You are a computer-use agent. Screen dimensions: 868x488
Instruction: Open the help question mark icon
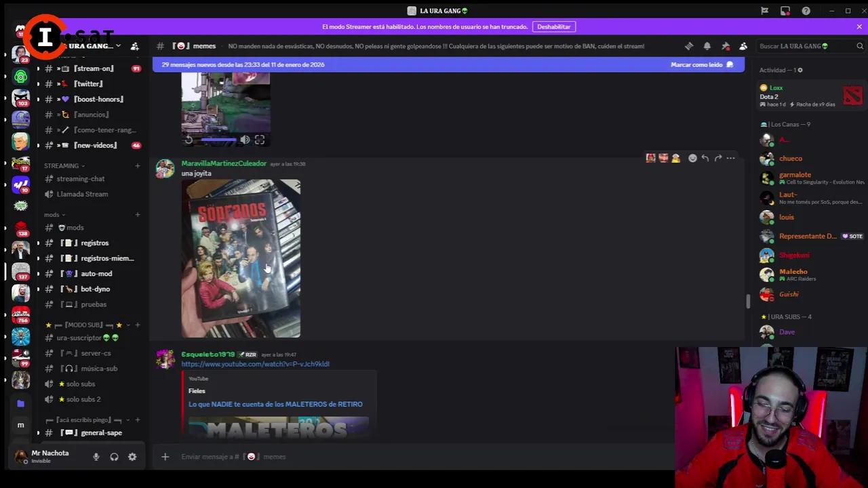pyautogui.click(x=806, y=11)
